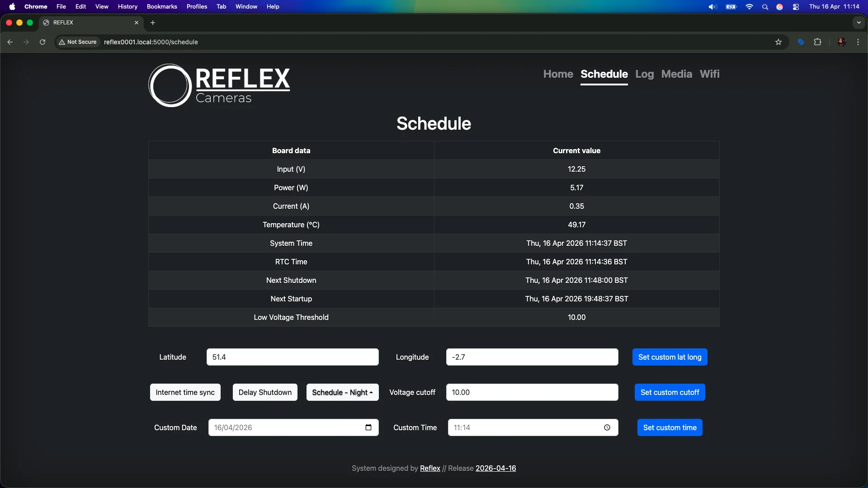Image resolution: width=868 pixels, height=488 pixels.
Task: Open the clock picker in Custom Time
Action: click(607, 427)
